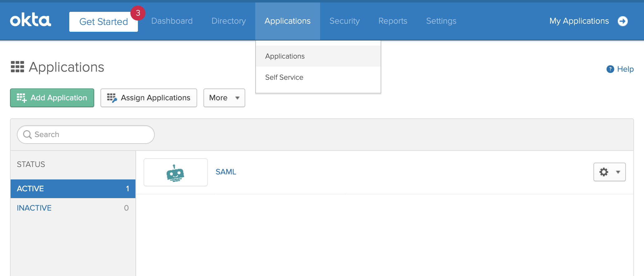Click the Applications grid icon beside heading
Viewport: 644px width, 276px height.
pos(17,67)
